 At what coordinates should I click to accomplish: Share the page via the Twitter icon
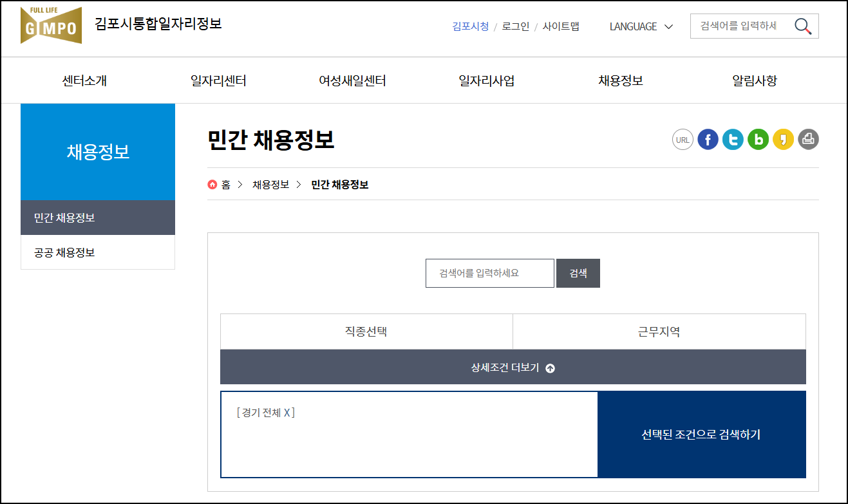click(x=733, y=139)
